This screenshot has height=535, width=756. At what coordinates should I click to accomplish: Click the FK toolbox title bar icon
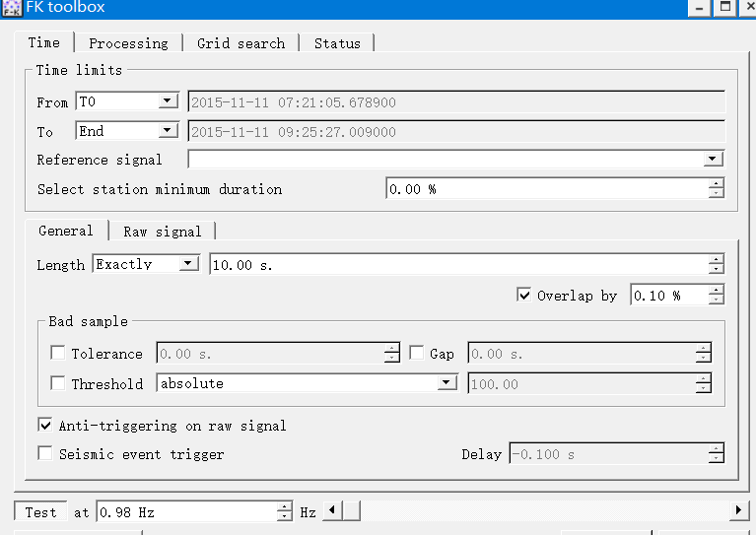tap(11, 8)
